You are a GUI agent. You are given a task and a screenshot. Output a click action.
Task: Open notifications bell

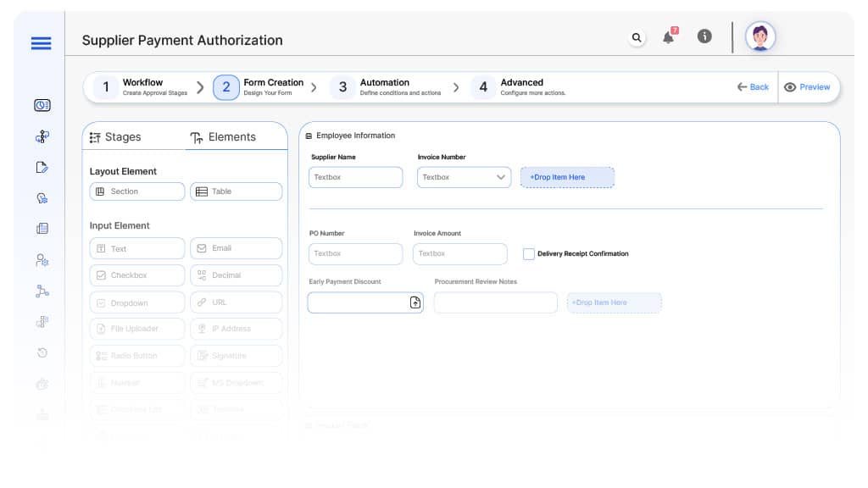[669, 37]
